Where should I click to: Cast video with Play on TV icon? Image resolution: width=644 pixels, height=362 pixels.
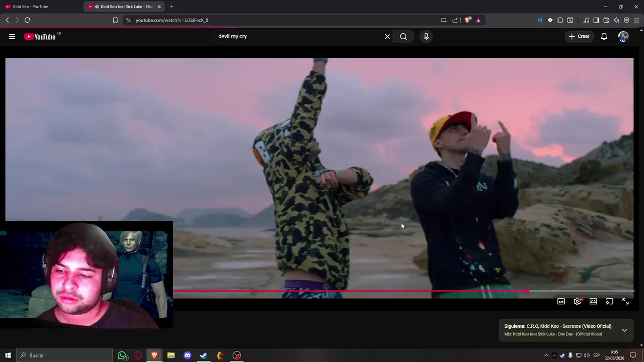(x=609, y=302)
